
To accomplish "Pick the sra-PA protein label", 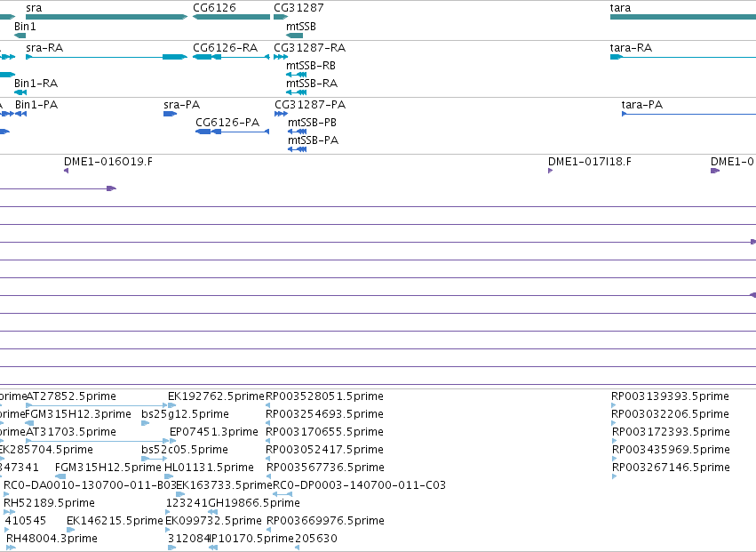I will 182,105.
